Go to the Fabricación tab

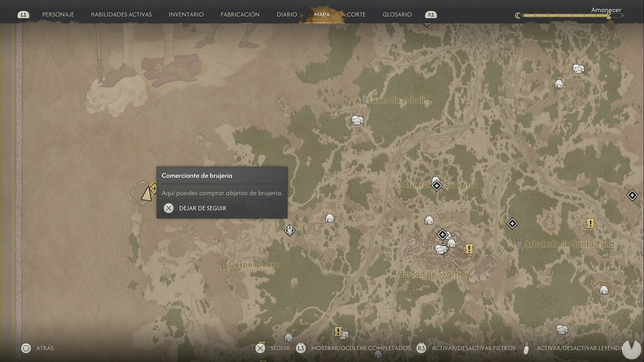coord(240,15)
